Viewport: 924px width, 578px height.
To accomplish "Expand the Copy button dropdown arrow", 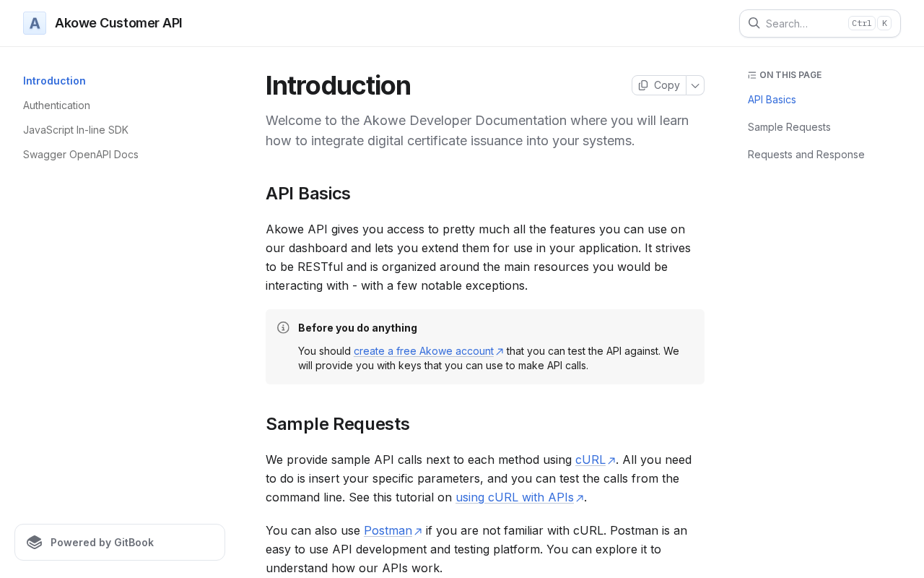I will [695, 85].
